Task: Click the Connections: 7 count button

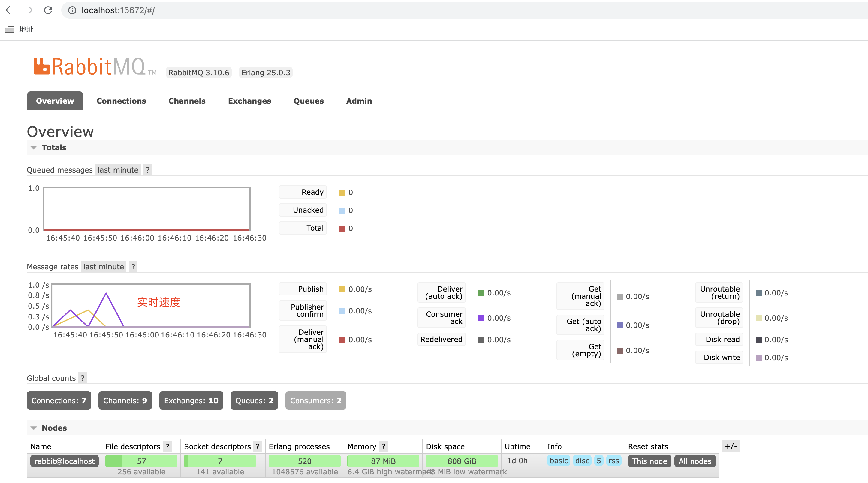Action: 59,400
